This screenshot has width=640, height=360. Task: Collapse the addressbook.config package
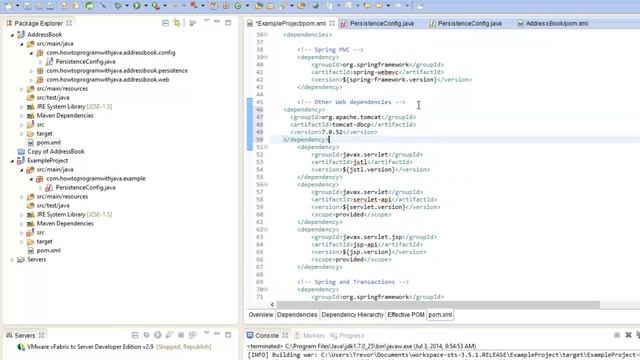point(31,53)
